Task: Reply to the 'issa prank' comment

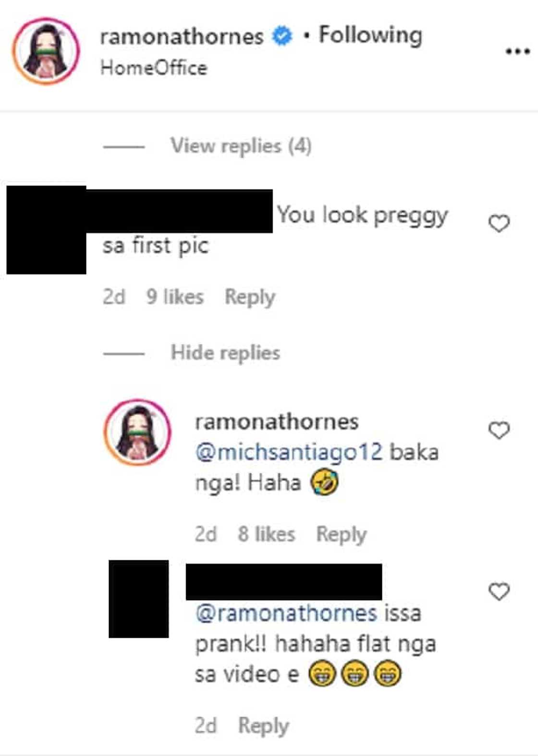Action: pos(263,725)
